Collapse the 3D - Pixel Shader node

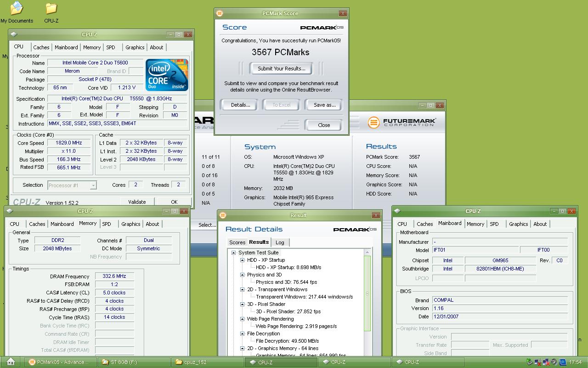click(x=242, y=304)
